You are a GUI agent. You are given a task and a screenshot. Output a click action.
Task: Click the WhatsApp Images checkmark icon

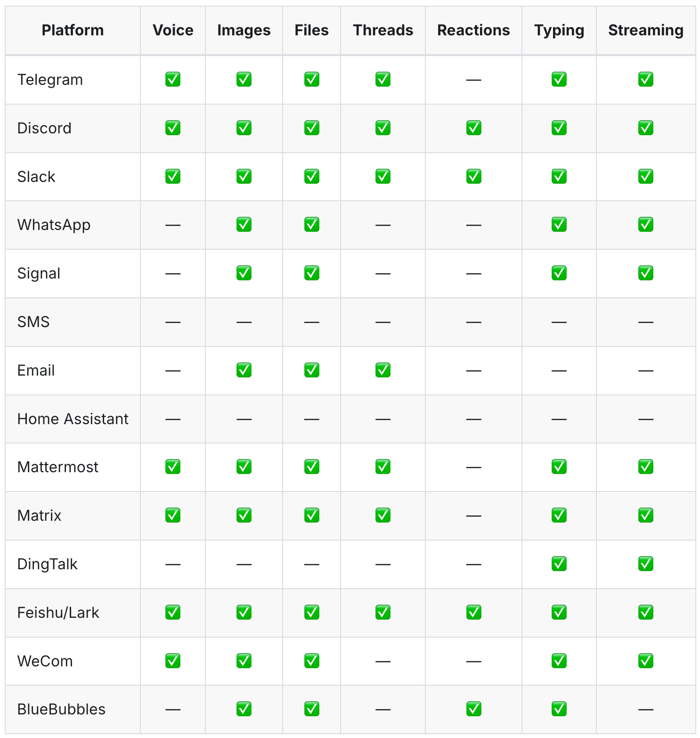tap(244, 224)
